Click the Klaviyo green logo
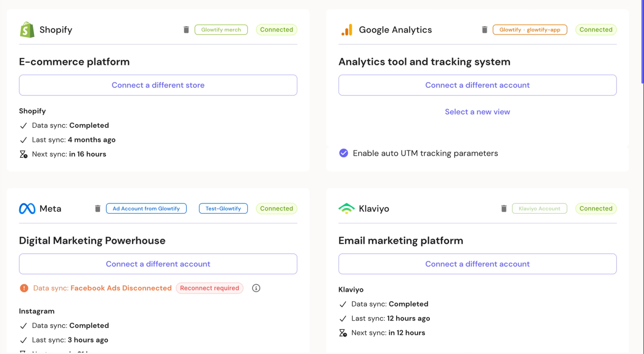The height and width of the screenshot is (354, 644). point(347,208)
